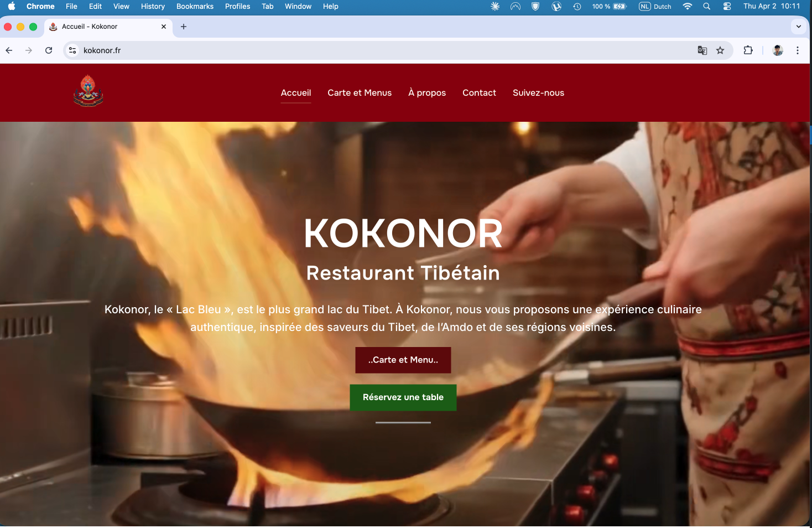Reload the page with refresh icon
This screenshot has width=812, height=528.
(x=49, y=50)
